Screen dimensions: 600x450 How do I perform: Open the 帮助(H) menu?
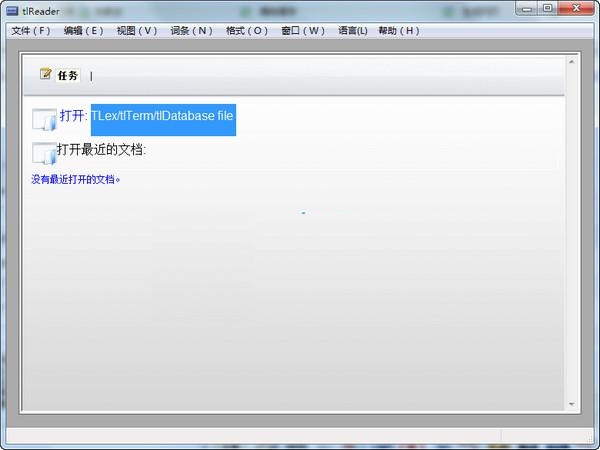pos(398,30)
